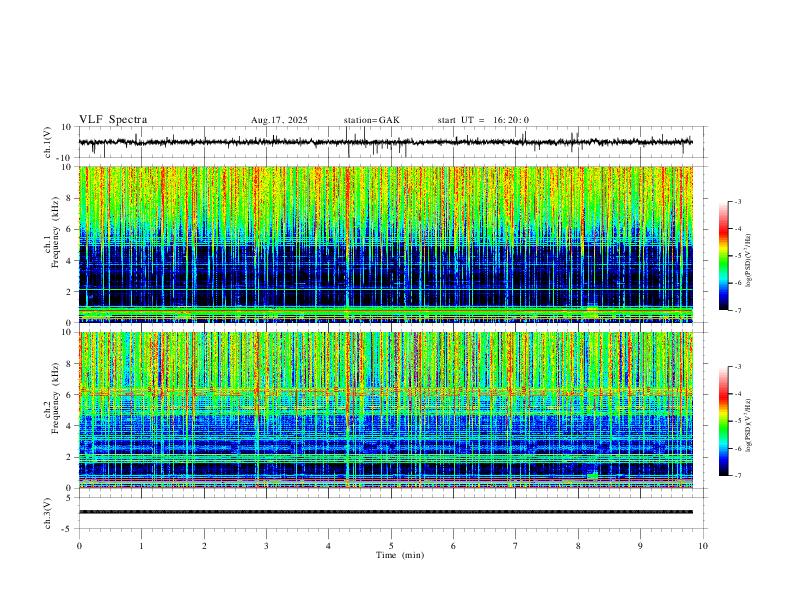The width and height of the screenshot is (792, 612).
Task: Click the "9" tick on the time axis
Action: pos(640,546)
